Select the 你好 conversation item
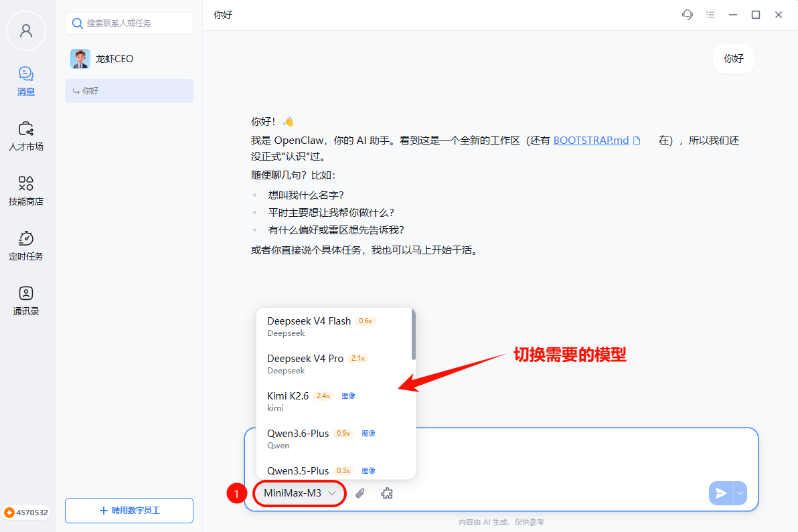This screenshot has width=798, height=532. coord(129,91)
